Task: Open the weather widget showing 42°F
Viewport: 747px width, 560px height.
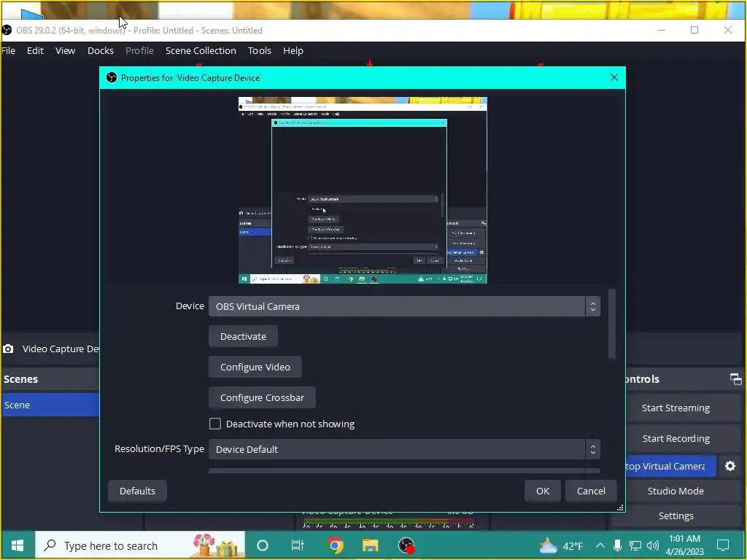Action: 561,545
